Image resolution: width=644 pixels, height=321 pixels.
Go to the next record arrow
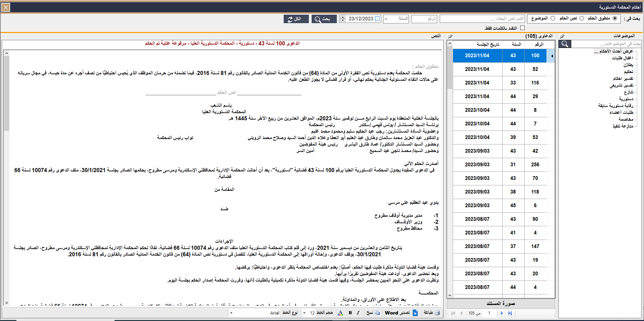point(501,313)
